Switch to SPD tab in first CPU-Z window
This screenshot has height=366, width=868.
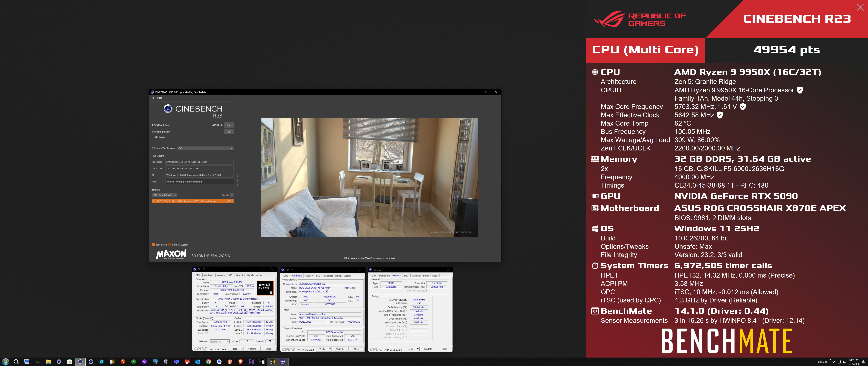point(230,275)
